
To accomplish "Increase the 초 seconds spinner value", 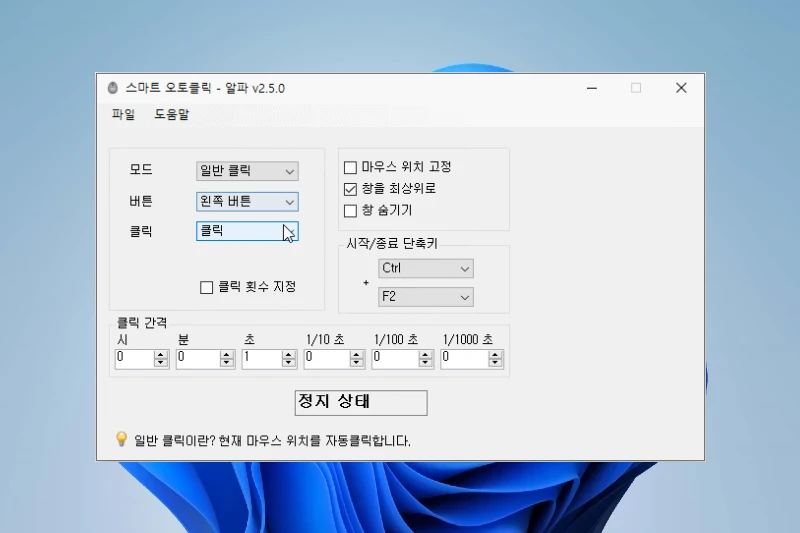I will (x=289, y=354).
